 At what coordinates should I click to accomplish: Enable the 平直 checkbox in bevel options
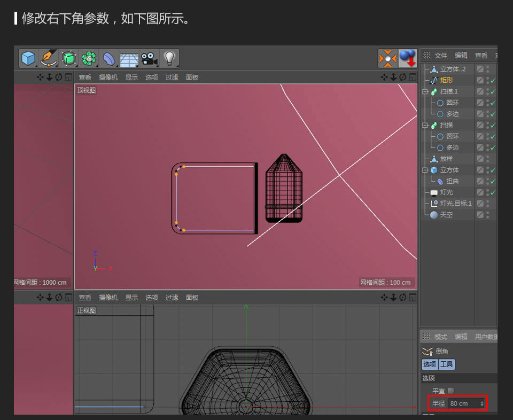coord(452,391)
